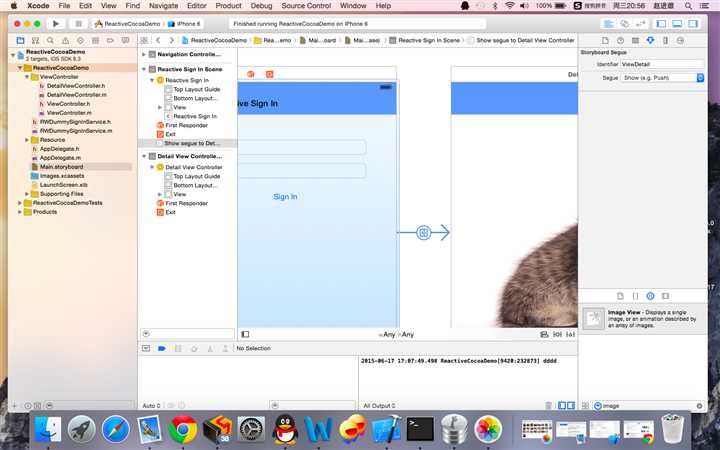Open the Test navigator
This screenshot has width=720, height=450.
pyautogui.click(x=80, y=40)
